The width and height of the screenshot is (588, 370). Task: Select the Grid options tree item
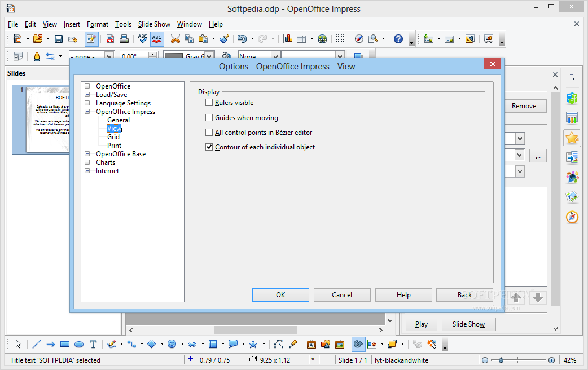(113, 137)
